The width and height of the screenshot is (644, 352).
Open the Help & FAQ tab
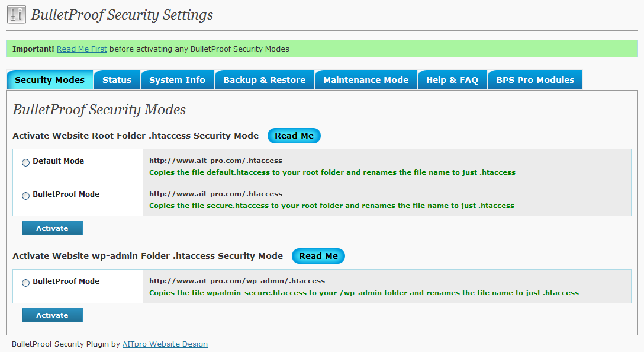tap(452, 80)
